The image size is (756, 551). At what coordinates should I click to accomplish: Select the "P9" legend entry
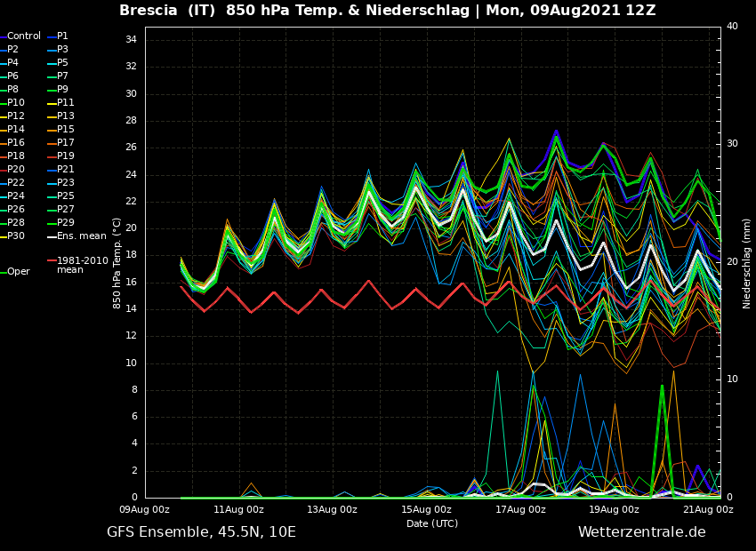[x=58, y=89]
